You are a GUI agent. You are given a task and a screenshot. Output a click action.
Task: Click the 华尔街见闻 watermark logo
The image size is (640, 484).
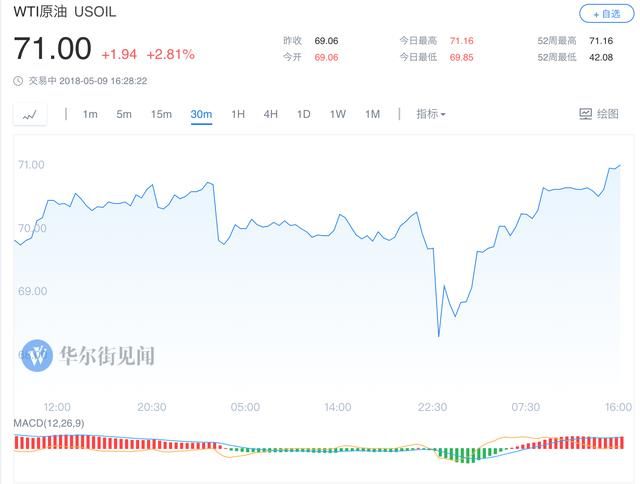(37, 355)
